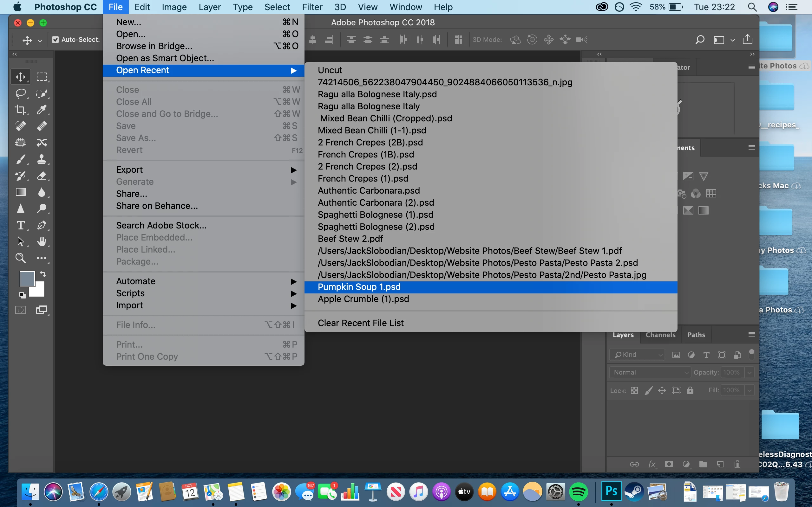Select the Eyedropper tool
This screenshot has width=812, height=507.
pyautogui.click(x=42, y=110)
